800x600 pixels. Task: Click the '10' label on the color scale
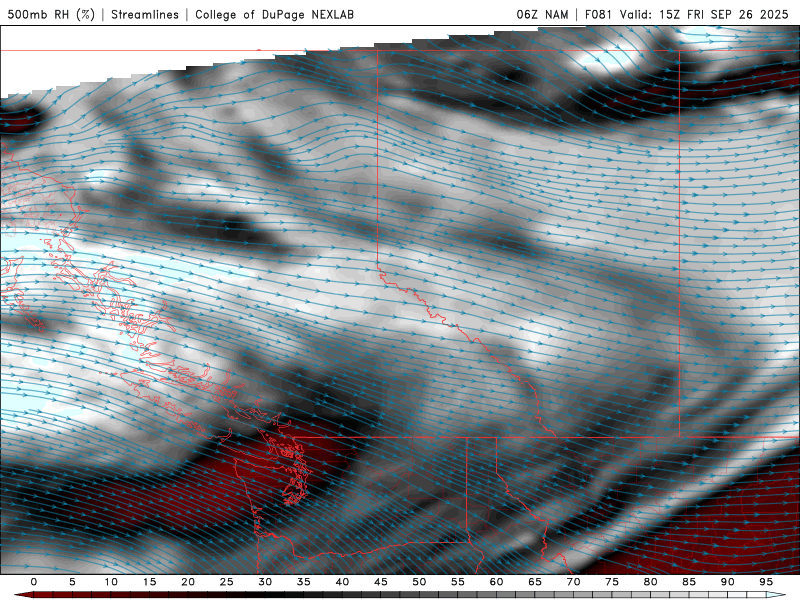[x=111, y=582]
